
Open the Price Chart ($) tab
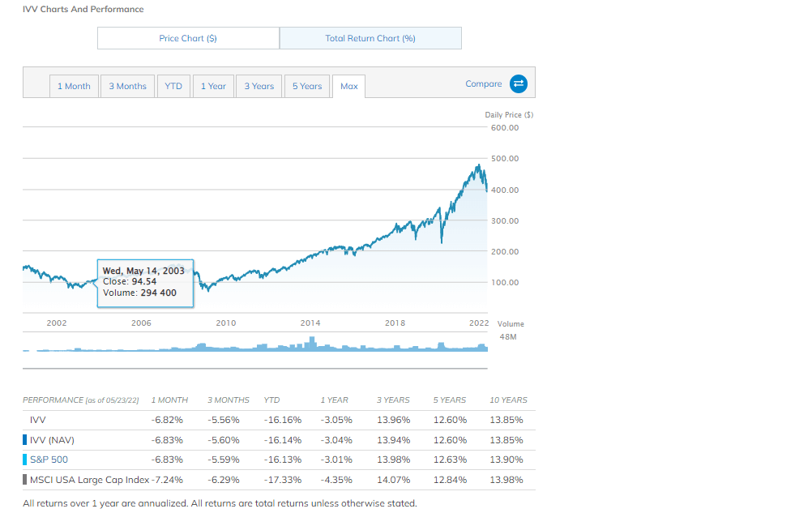[188, 38]
